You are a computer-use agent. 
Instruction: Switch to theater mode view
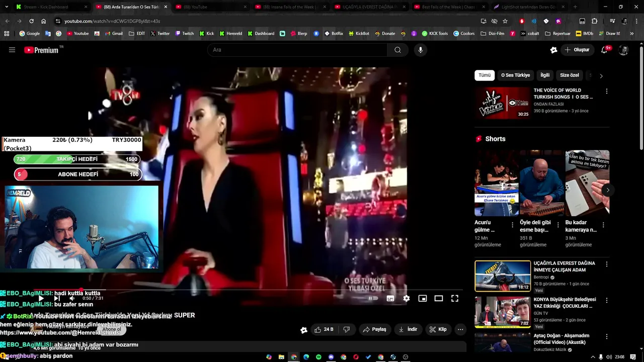[439, 298]
